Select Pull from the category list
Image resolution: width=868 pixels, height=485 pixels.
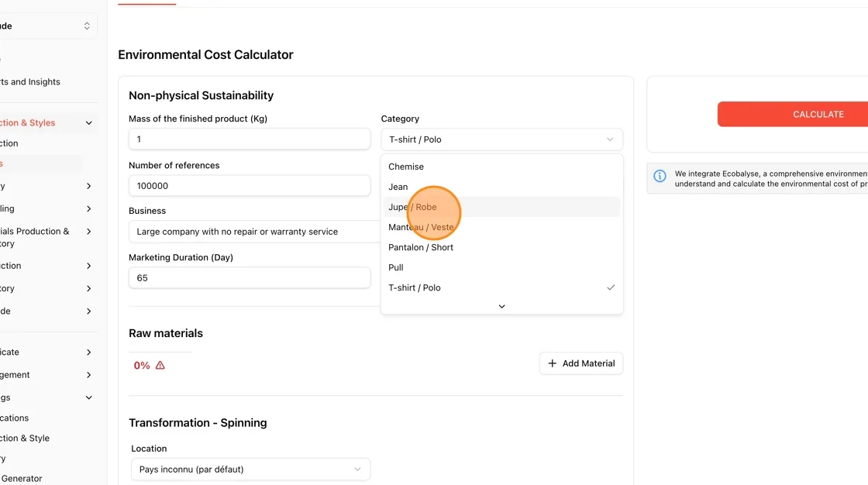point(501,267)
